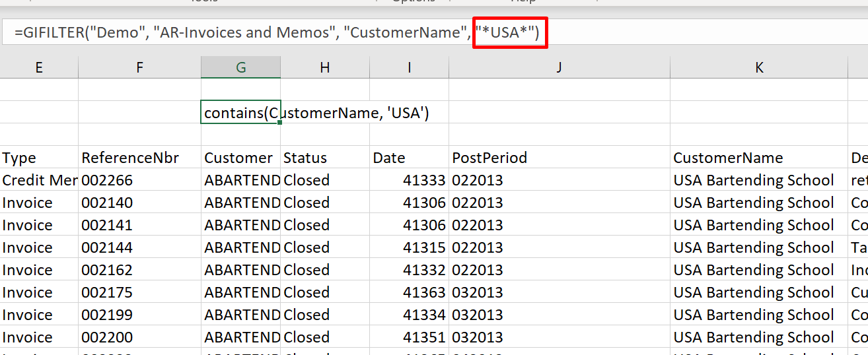Click date value 41332

tap(410, 270)
